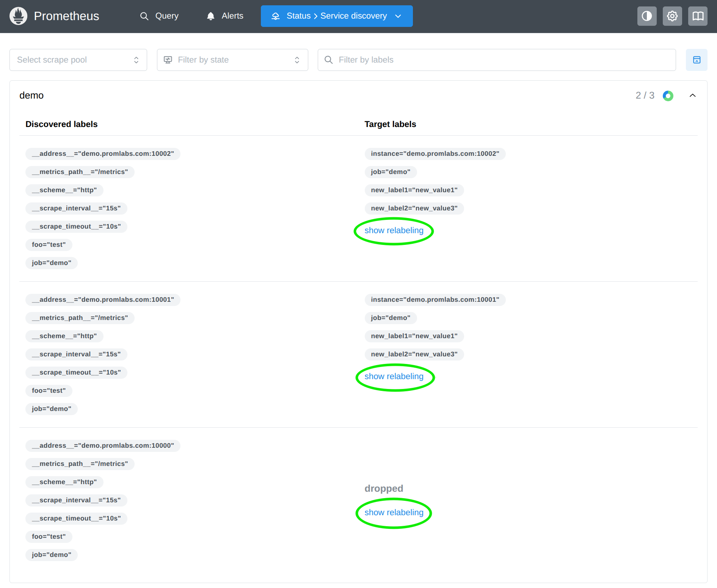Expand the Status Service discovery dropdown chevron
Viewport: 717px width, 588px height.
[398, 16]
